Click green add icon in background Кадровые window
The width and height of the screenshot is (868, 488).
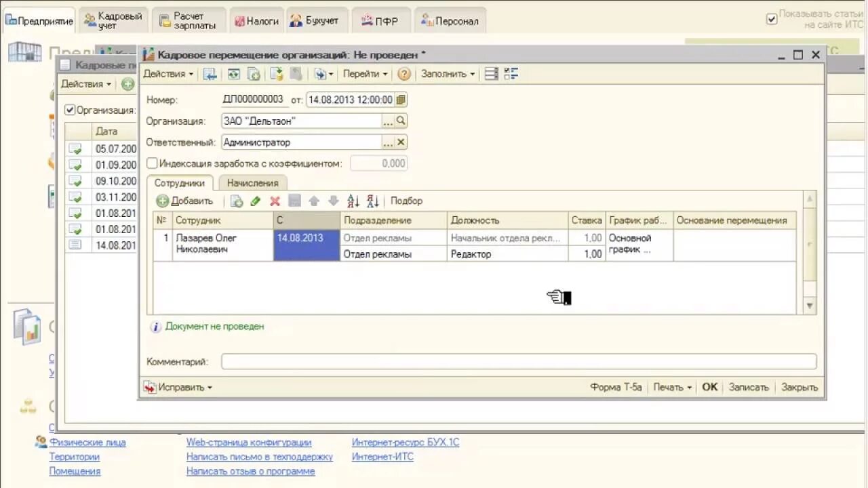tap(127, 85)
